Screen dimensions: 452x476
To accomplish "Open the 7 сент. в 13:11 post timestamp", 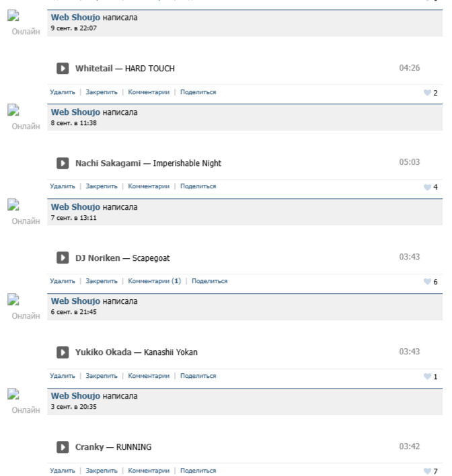I will 74,218.
